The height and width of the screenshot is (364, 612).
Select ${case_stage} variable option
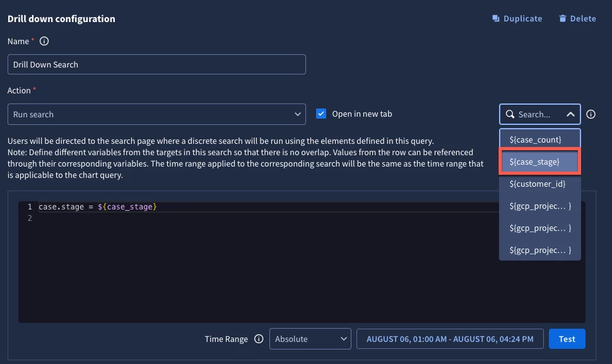(x=540, y=161)
